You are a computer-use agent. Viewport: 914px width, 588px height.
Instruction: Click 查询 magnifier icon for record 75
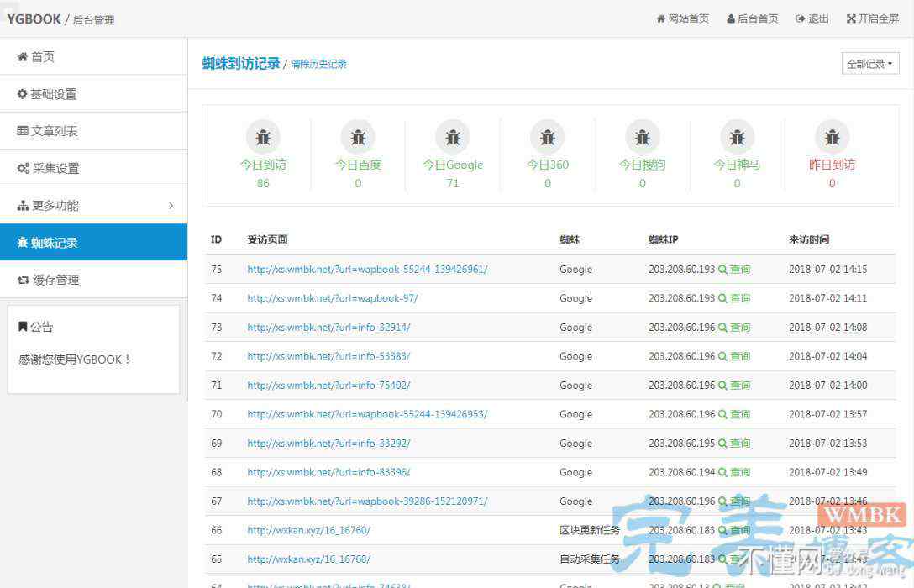point(722,270)
